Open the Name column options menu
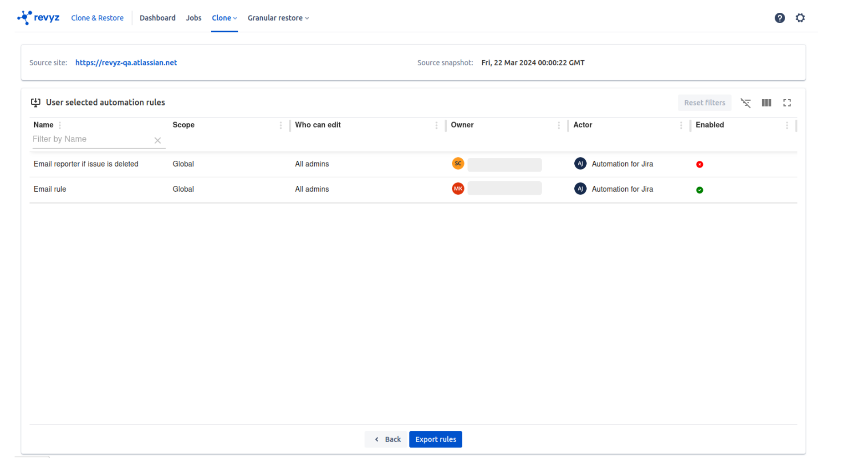The height and width of the screenshot is (458, 868). [60, 125]
